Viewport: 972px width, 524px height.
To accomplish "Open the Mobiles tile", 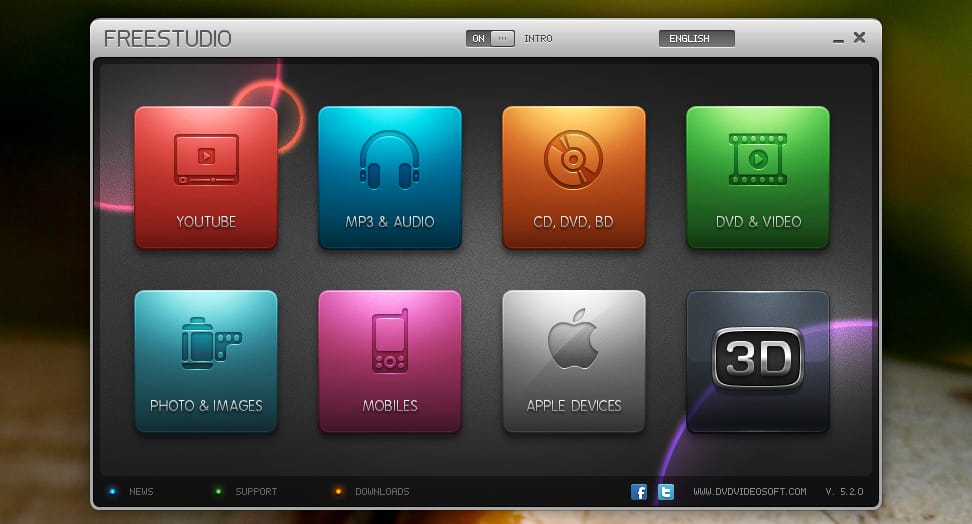I will tap(390, 362).
